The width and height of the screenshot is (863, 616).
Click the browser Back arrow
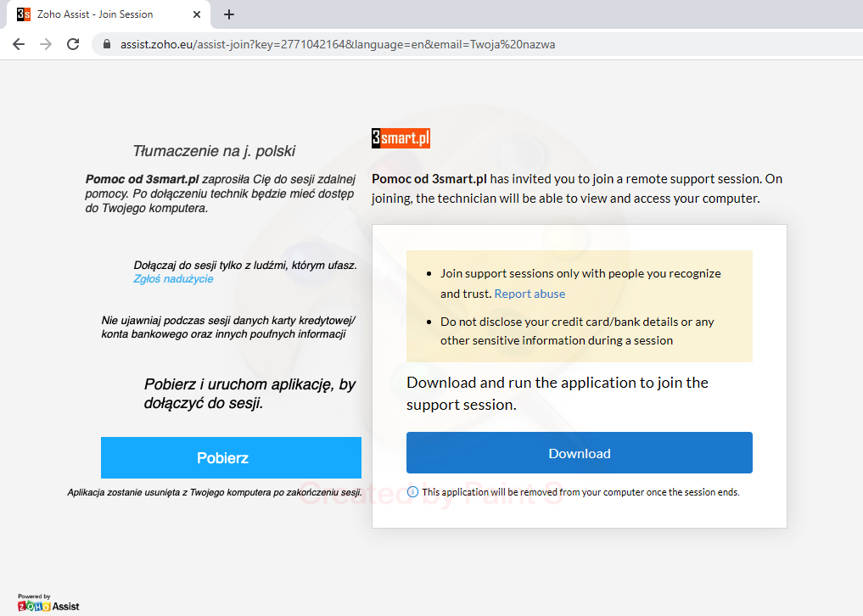pyautogui.click(x=18, y=44)
